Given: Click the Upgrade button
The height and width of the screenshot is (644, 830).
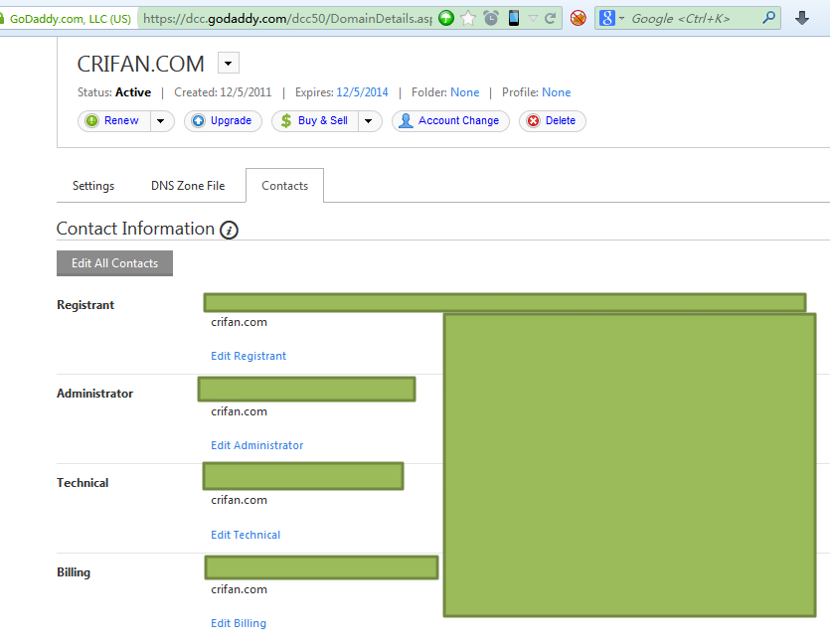Looking at the screenshot, I should click(223, 120).
